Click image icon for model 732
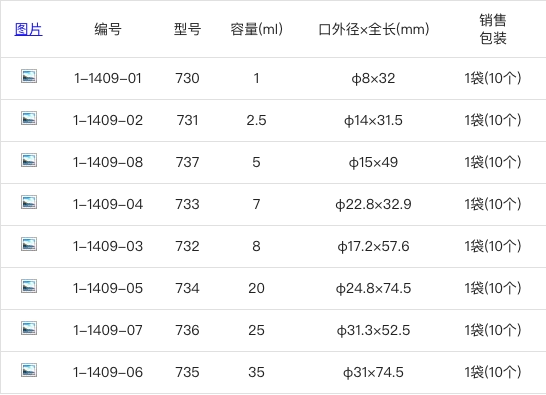546x395 pixels. 29,244
